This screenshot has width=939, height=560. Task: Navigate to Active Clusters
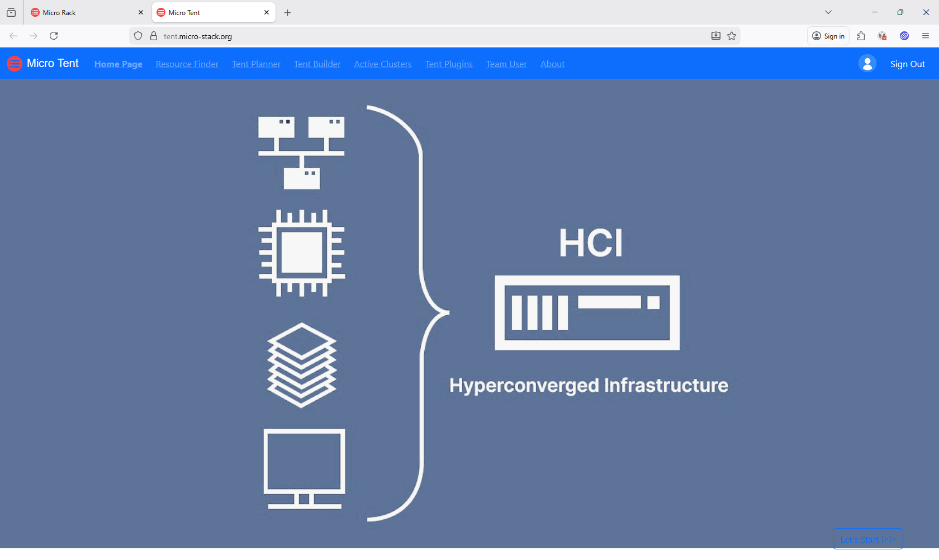pos(382,64)
